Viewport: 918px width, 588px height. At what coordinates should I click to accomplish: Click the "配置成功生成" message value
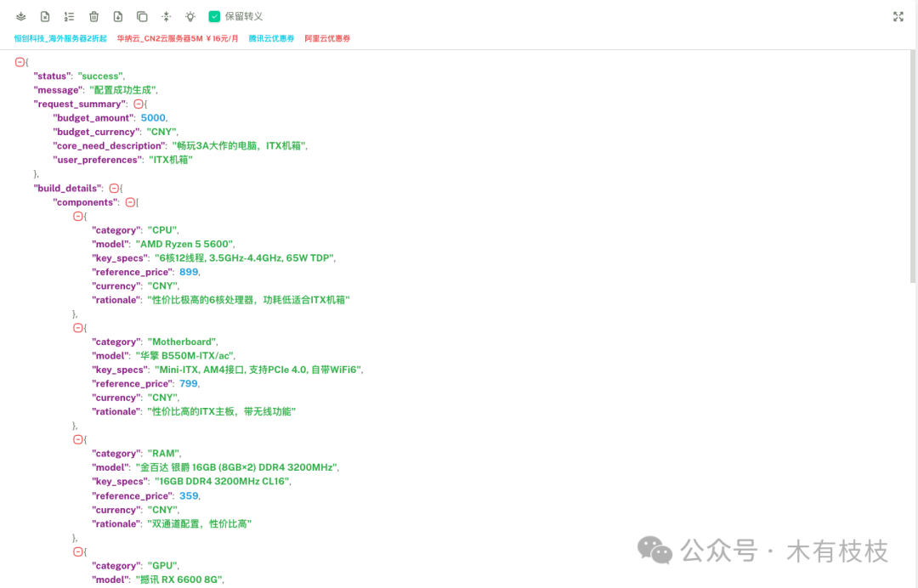click(122, 90)
